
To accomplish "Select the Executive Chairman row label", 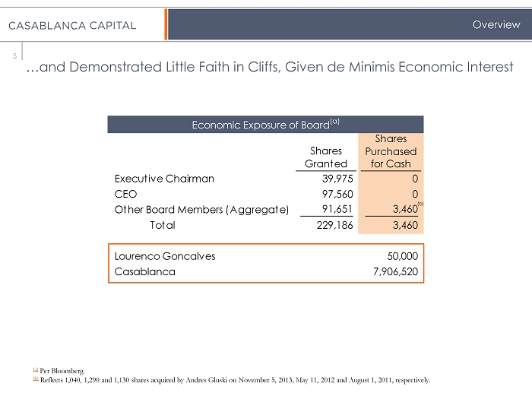I will [x=164, y=179].
